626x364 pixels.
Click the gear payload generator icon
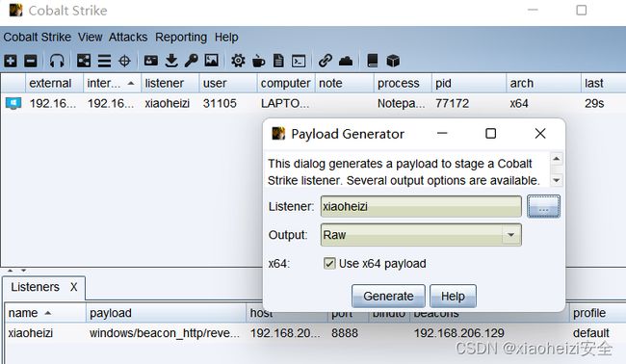(x=238, y=61)
